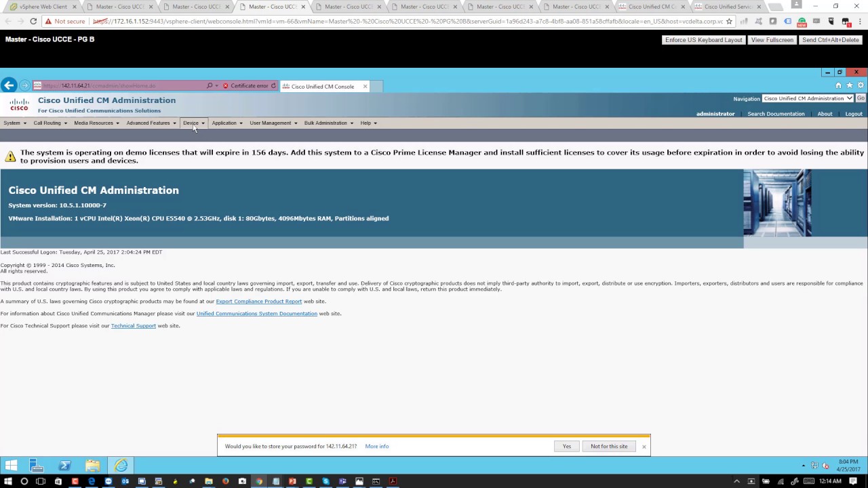Open the Media Resources menu
The image size is (868, 488).
(96, 123)
